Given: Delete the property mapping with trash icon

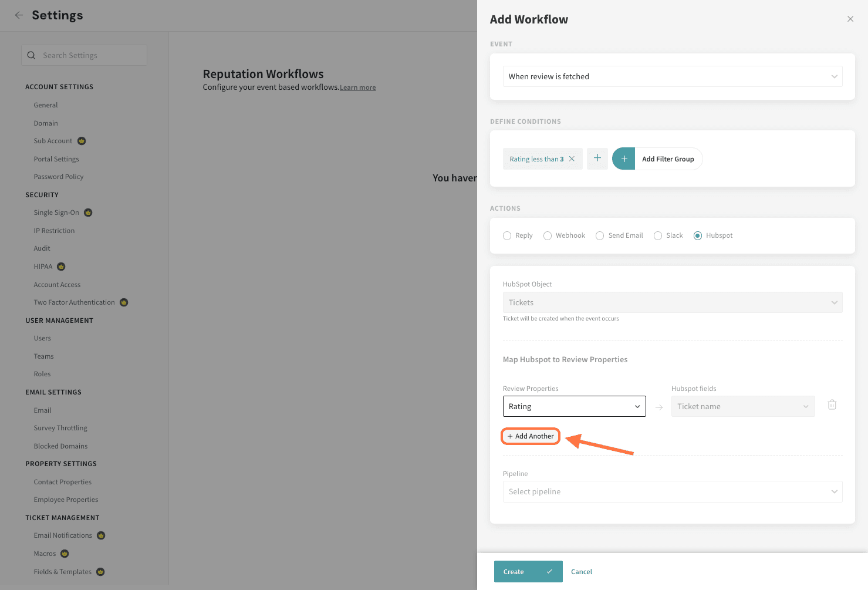Looking at the screenshot, I should coord(832,405).
